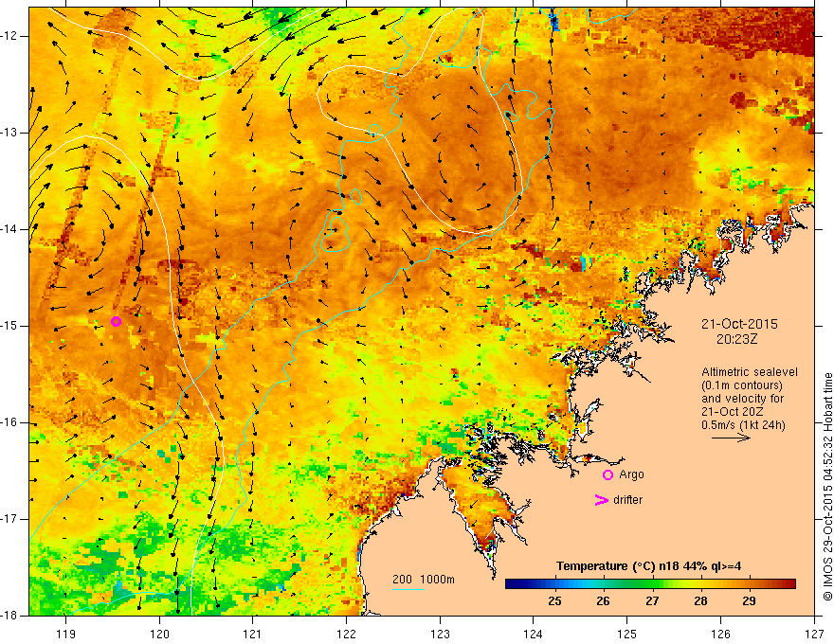Click the temperature color bar
The width and height of the screenshot is (834, 644).
[650, 584]
